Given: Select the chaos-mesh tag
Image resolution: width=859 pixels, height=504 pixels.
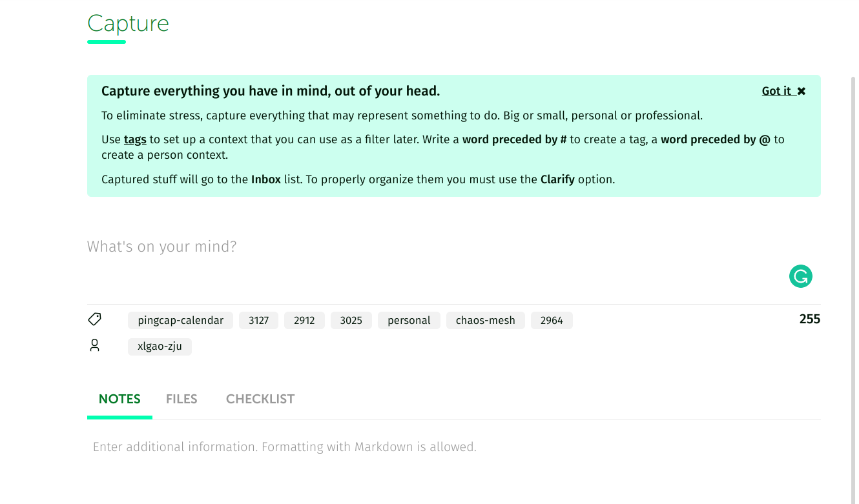Looking at the screenshot, I should [x=485, y=320].
